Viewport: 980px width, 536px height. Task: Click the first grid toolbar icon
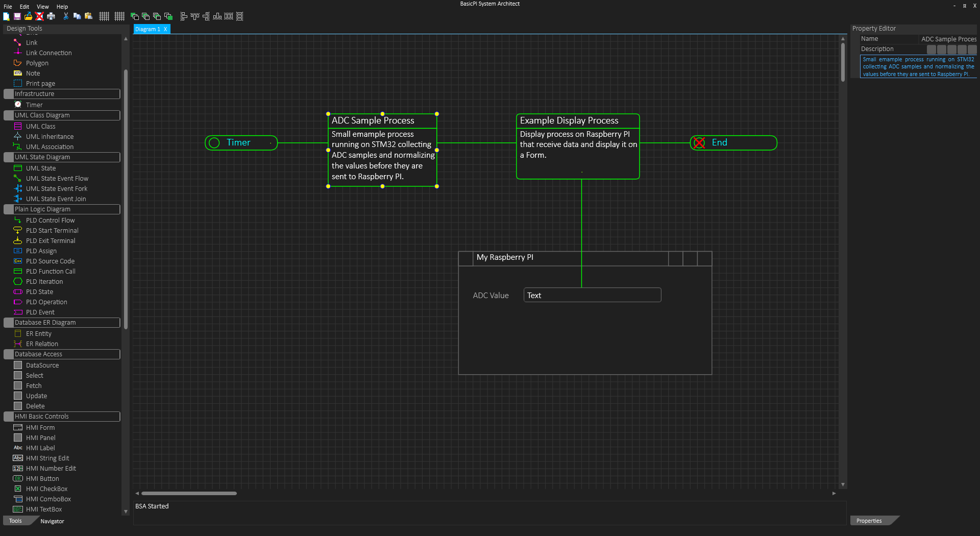click(x=104, y=16)
